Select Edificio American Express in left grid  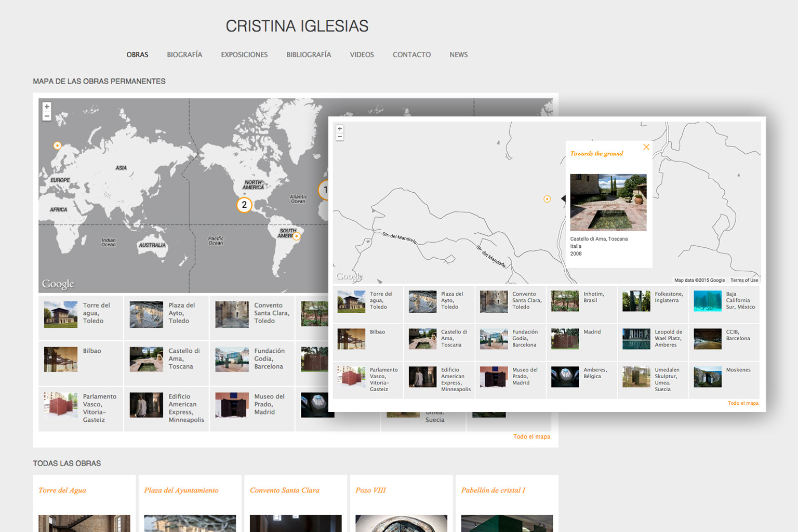point(166,409)
